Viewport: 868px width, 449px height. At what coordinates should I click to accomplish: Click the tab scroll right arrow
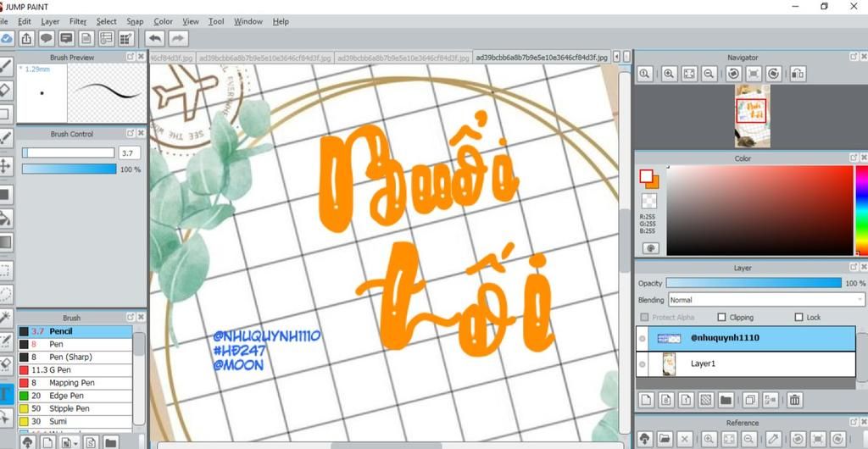click(x=626, y=57)
